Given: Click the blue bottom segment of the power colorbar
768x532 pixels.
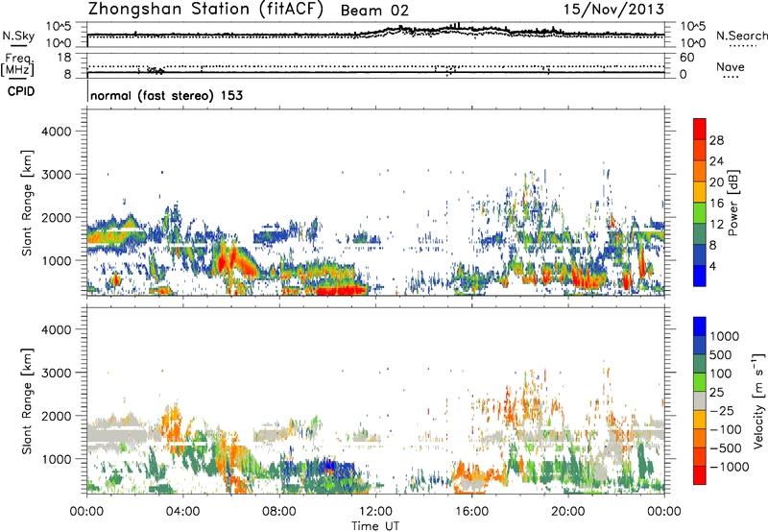Looking at the screenshot, I should pyautogui.click(x=700, y=276).
